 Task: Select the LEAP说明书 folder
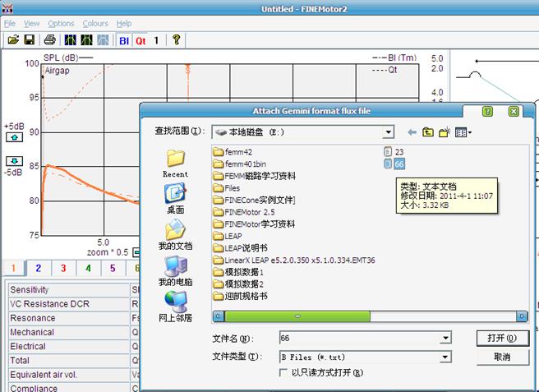[240, 248]
